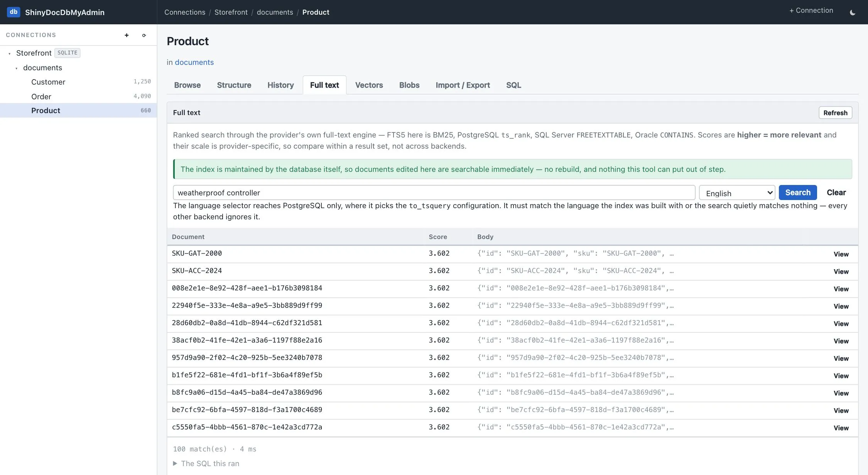
Task: Select Order collection in sidebar
Action: point(78,97)
